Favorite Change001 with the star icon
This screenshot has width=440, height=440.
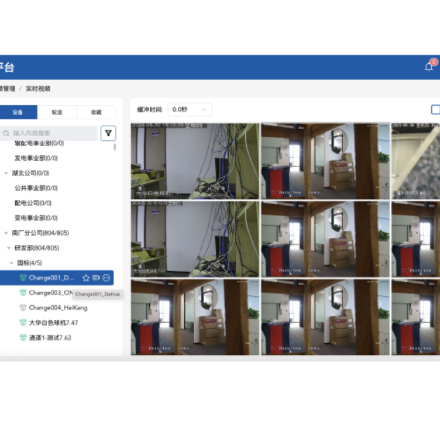86,278
